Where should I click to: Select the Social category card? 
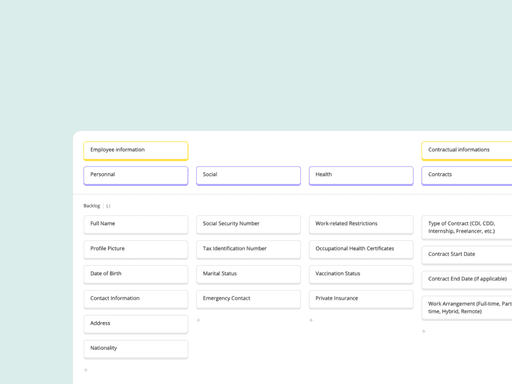248,175
